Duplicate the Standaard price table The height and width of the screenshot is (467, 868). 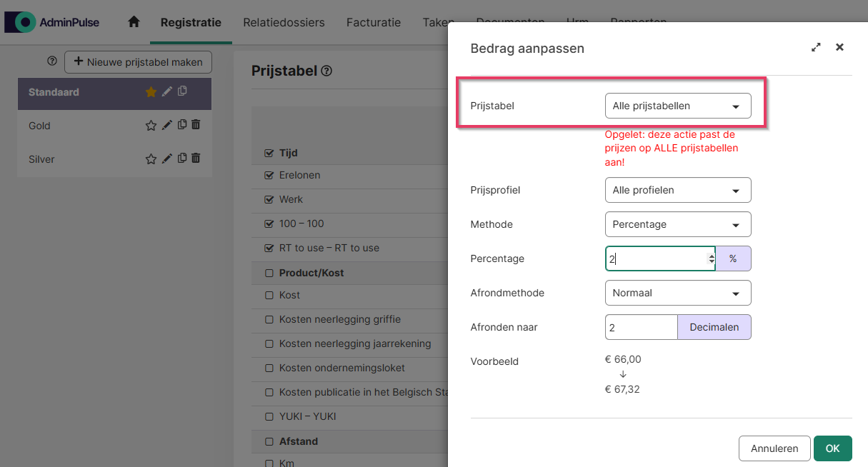click(182, 91)
